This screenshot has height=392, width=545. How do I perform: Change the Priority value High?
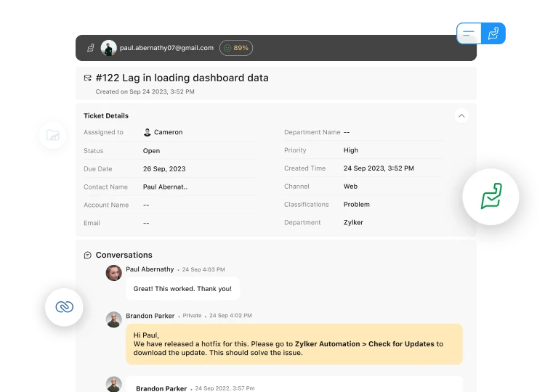[x=350, y=150]
